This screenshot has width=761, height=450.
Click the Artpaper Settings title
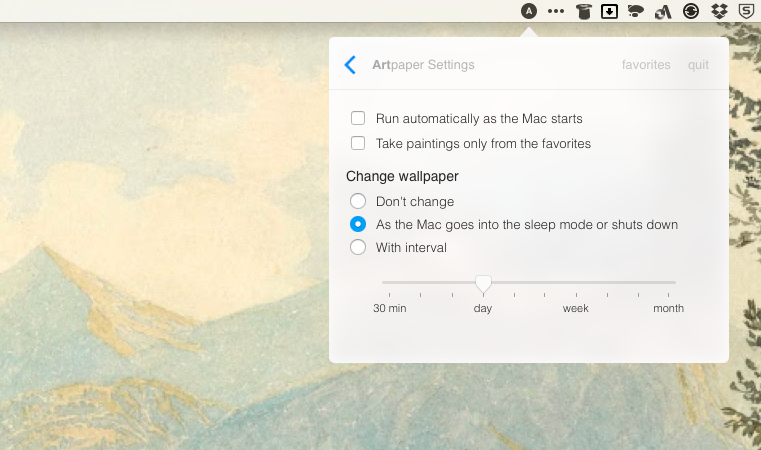tap(423, 65)
